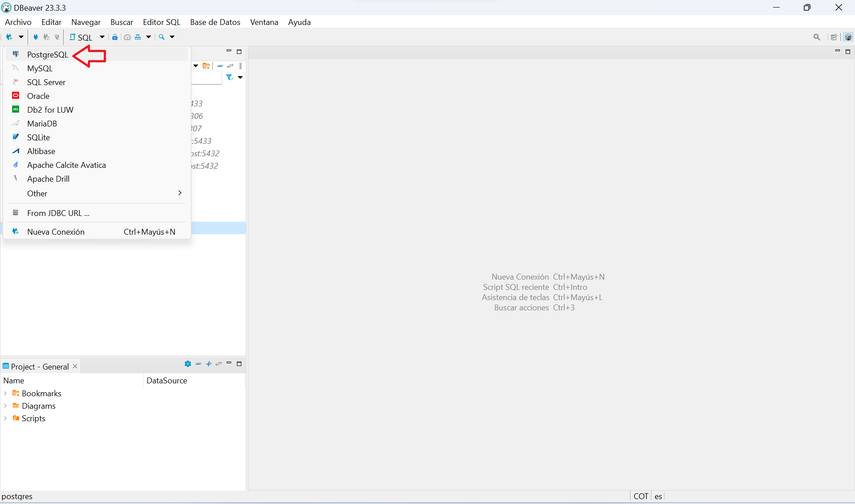Minimize the editor area pane
855x504 pixels.
[x=838, y=52]
